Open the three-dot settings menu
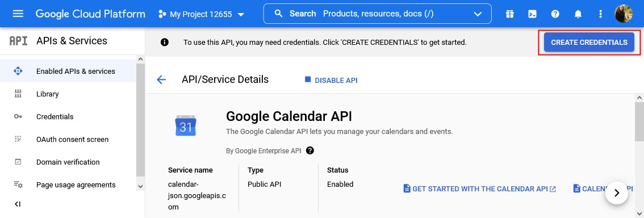The height and width of the screenshot is (218, 644). click(600, 14)
